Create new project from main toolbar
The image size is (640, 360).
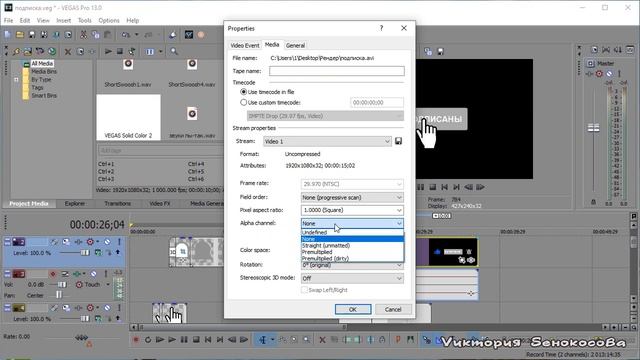pos(7,35)
